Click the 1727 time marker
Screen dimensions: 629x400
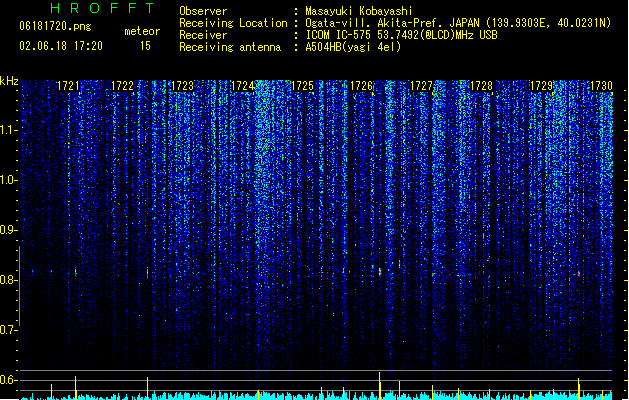click(421, 86)
